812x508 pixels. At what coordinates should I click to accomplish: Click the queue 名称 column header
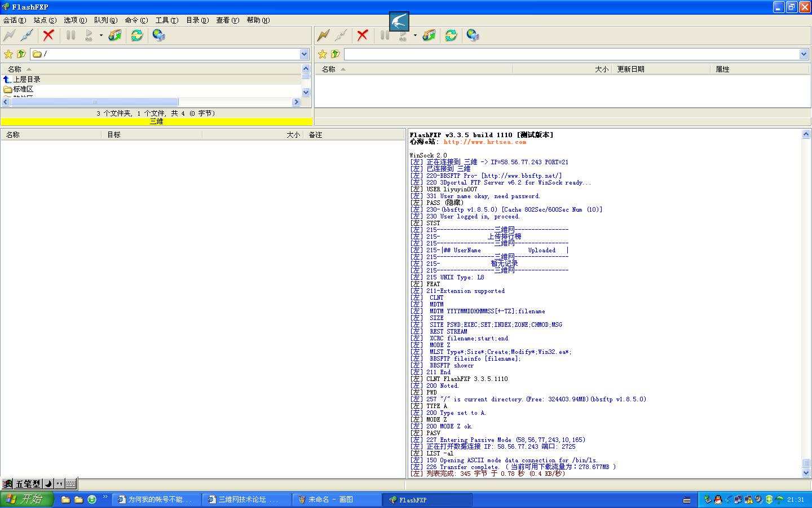tap(51, 135)
